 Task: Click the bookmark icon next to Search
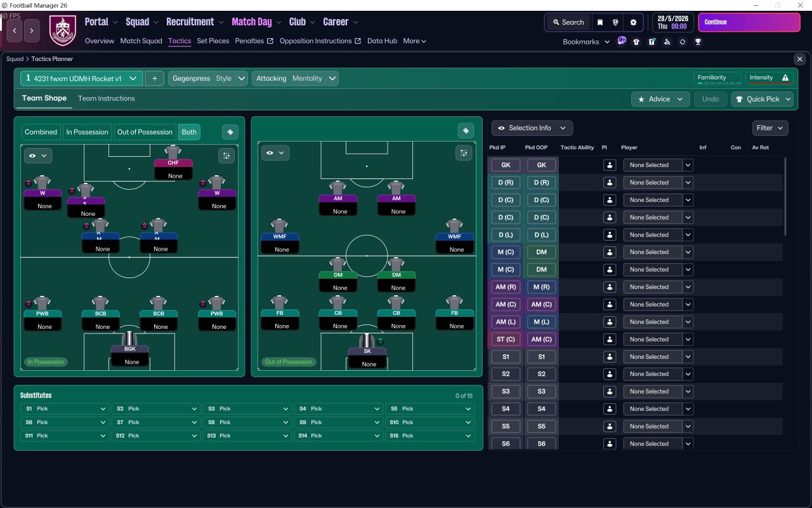pyautogui.click(x=600, y=22)
